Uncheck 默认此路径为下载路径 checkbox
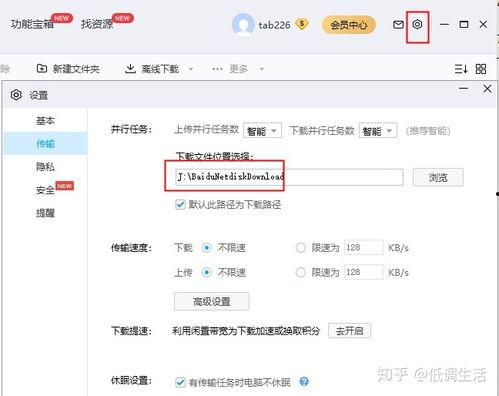Image resolution: width=499 pixels, height=396 pixels. [x=180, y=204]
